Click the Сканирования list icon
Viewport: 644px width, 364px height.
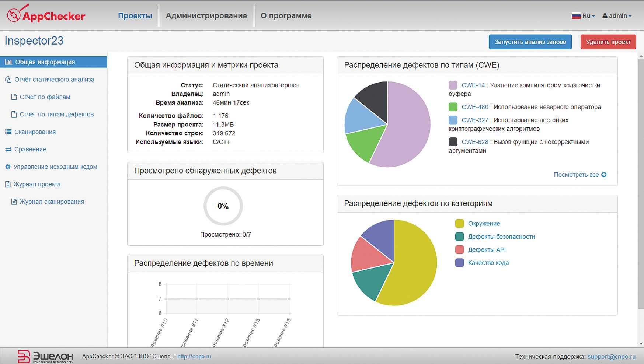[x=8, y=132]
